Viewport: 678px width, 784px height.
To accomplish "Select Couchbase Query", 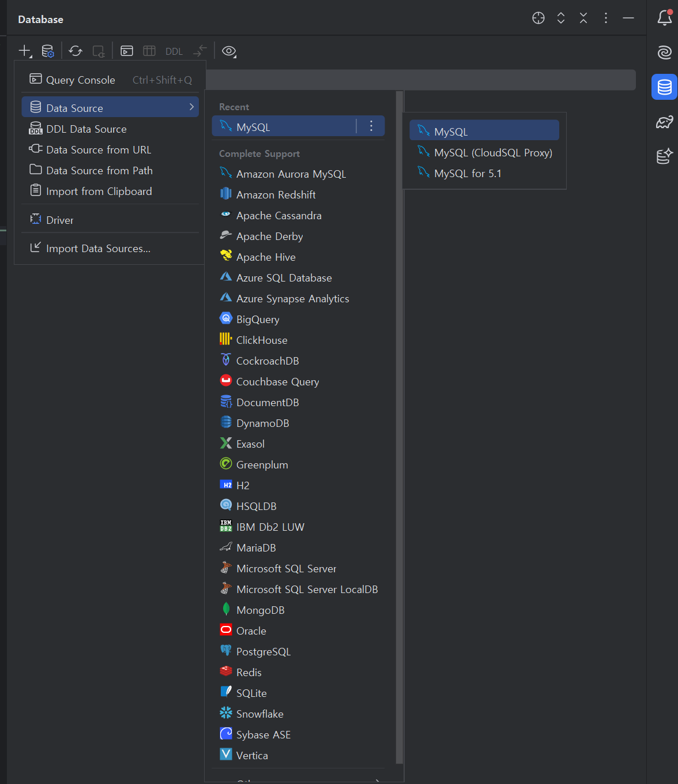I will point(298,381).
